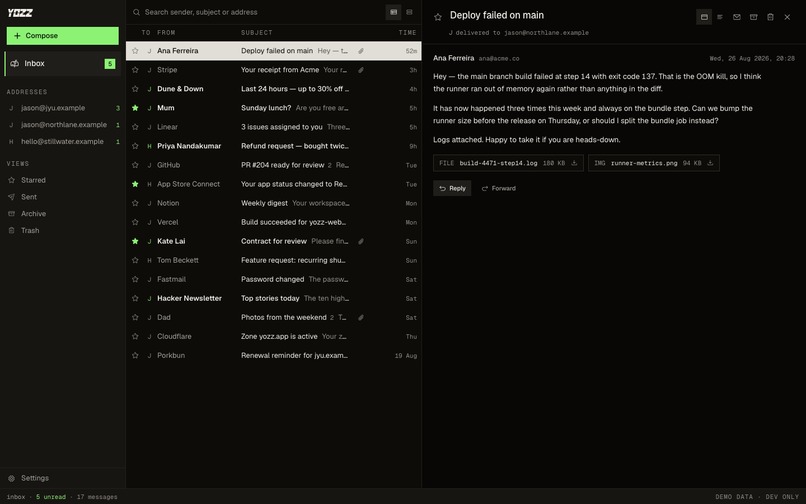Click paperclip icon on Stripe row
The image size is (806, 504).
(x=361, y=70)
